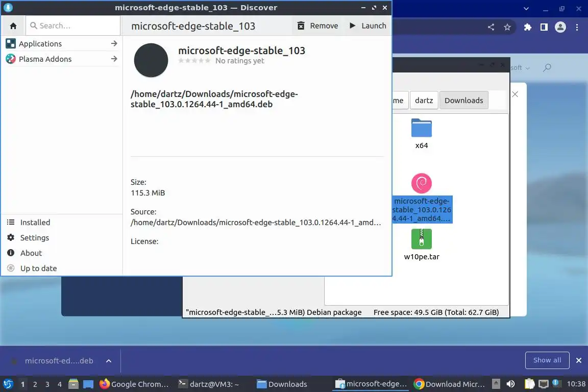Switch to microsoft-edge Discover taskbar window
The image size is (588, 392).
click(371, 384)
